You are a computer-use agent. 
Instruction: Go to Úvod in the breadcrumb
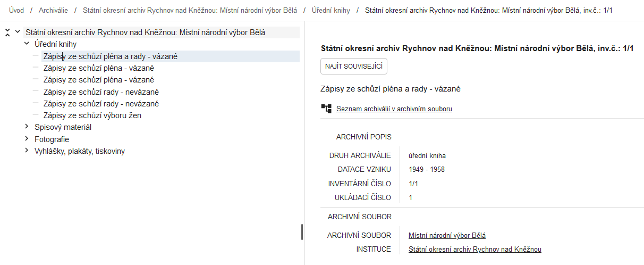[16, 11]
